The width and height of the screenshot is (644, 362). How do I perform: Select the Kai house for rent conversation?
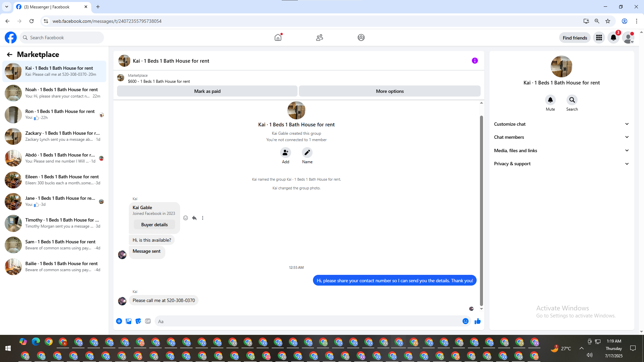click(54, 71)
